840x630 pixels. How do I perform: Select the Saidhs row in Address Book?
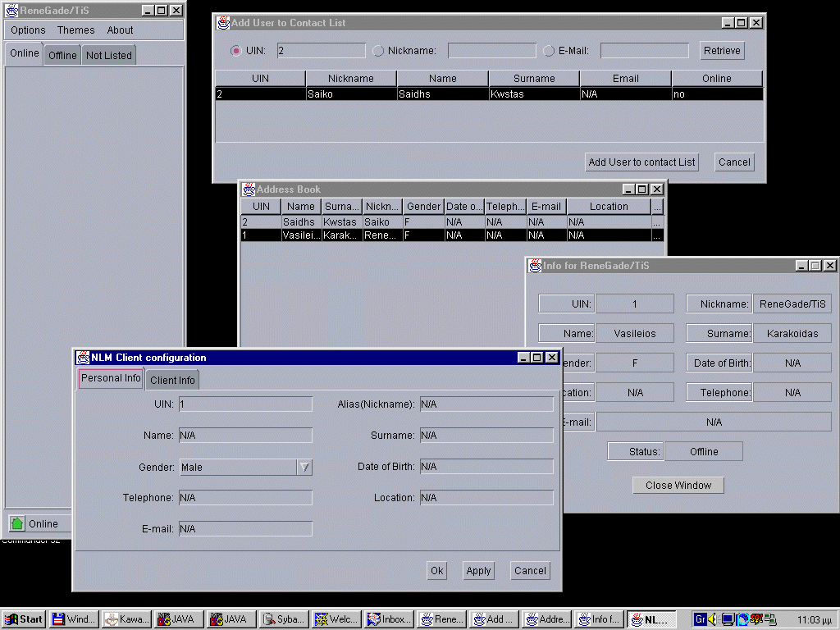(452, 221)
